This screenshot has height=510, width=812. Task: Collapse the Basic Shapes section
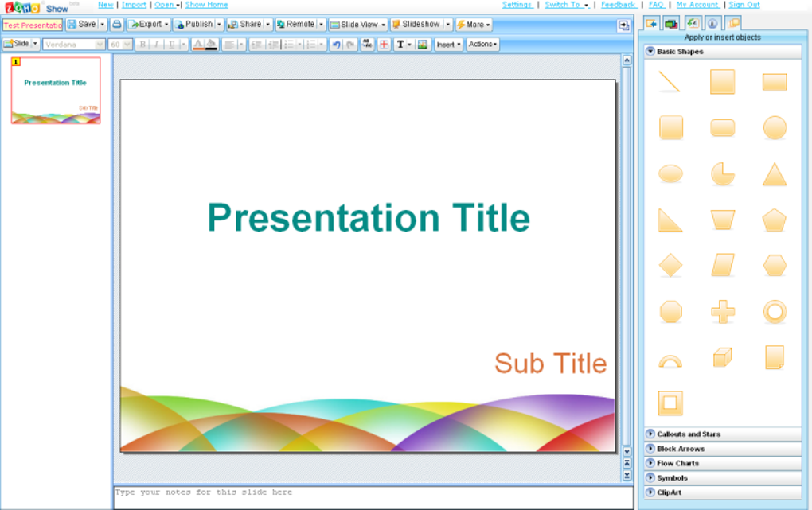(x=650, y=51)
